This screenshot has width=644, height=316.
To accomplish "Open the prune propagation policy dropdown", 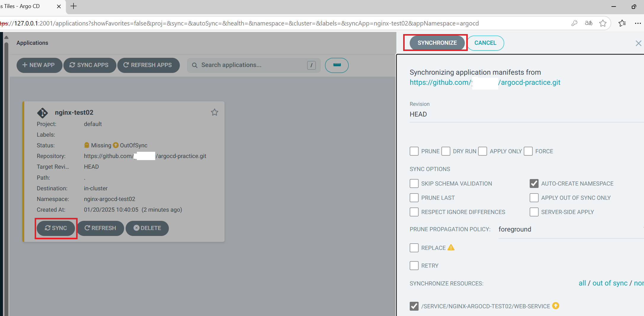I will tap(571, 229).
